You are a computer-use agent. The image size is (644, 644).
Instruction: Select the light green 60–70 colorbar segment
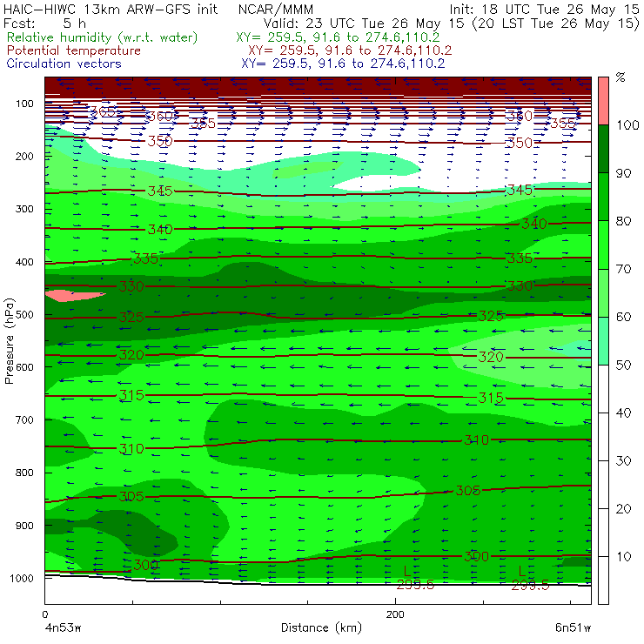pyautogui.click(x=603, y=292)
